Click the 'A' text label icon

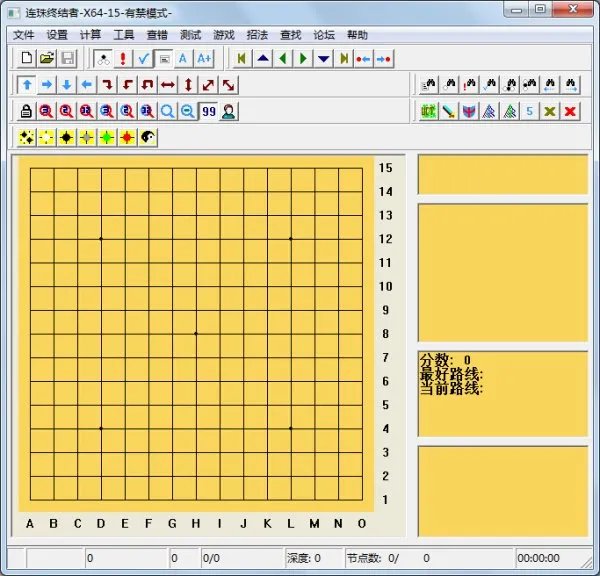(183, 59)
